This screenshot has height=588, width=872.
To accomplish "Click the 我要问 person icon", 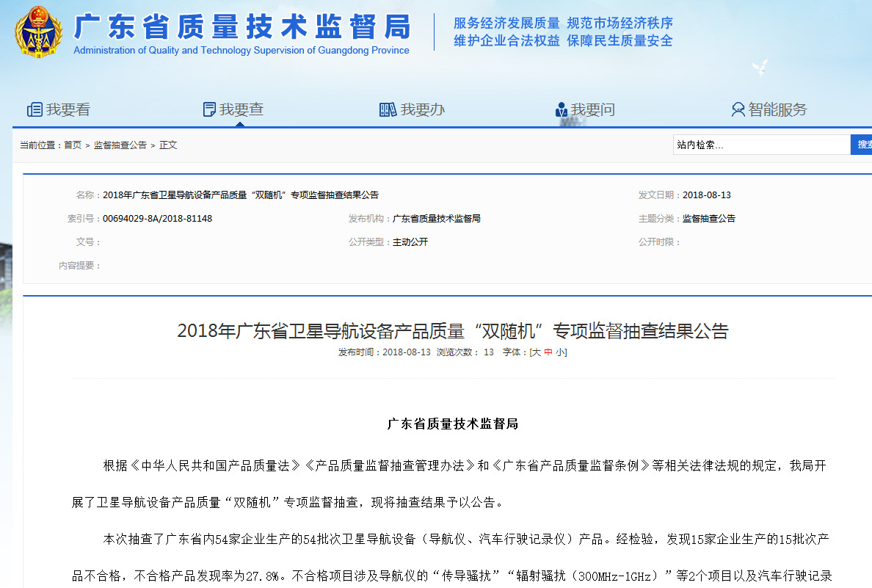I will tap(561, 109).
